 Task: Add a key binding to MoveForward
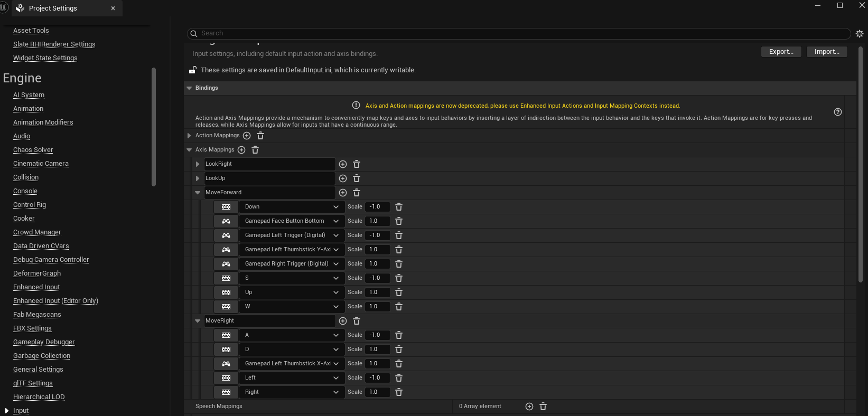[343, 193]
